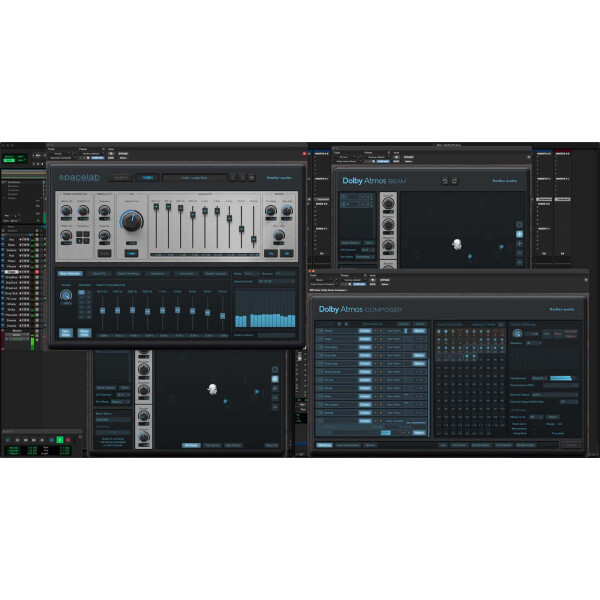Select blue source below head in lower Beam
Screen dimensions: 600x600
(x=225, y=401)
